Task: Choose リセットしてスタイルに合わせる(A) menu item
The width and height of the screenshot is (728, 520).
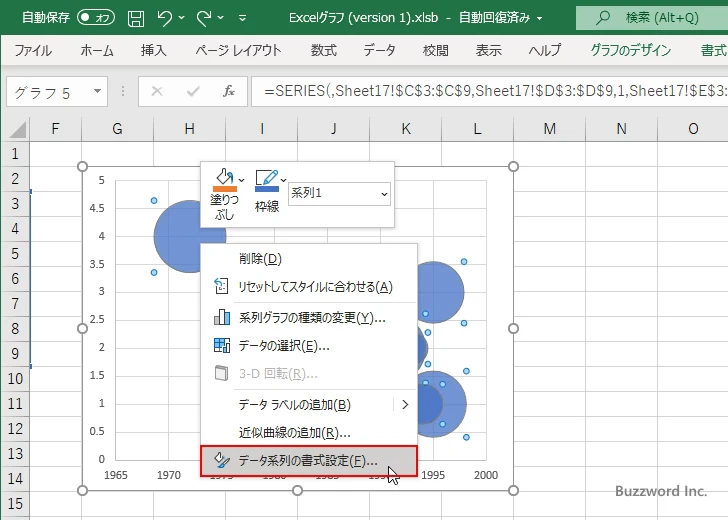Action: pyautogui.click(x=309, y=286)
